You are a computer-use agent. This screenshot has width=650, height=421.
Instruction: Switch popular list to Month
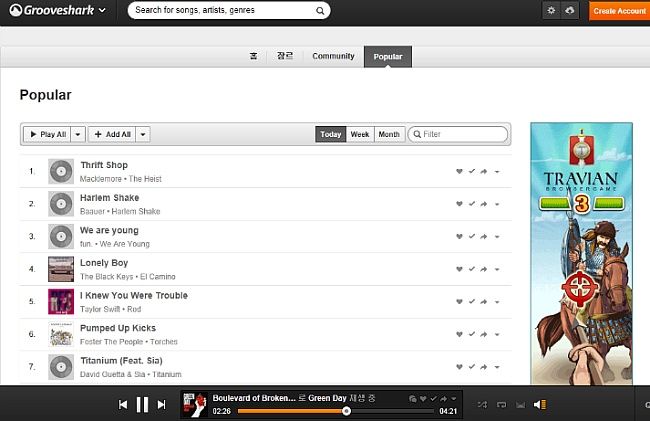(389, 134)
